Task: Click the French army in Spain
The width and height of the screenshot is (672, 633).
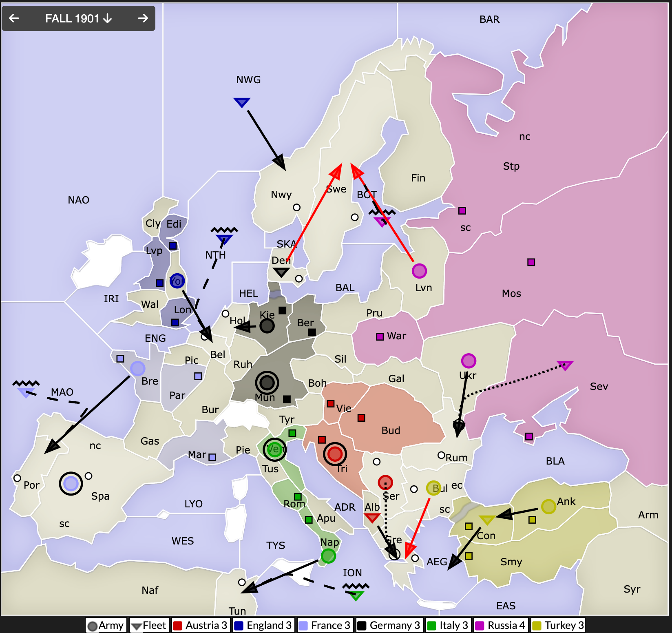Action: click(x=71, y=484)
